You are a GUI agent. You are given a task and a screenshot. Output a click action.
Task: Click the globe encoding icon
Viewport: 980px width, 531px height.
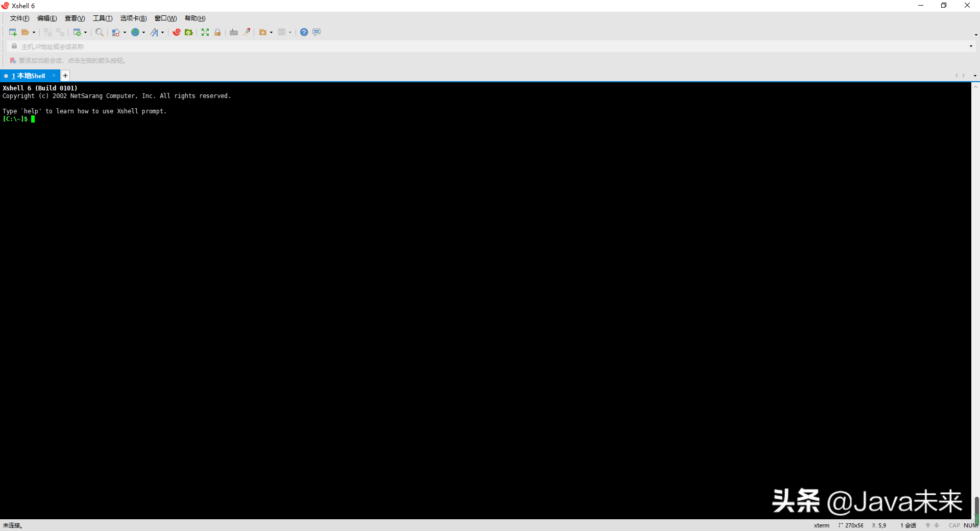pyautogui.click(x=135, y=32)
